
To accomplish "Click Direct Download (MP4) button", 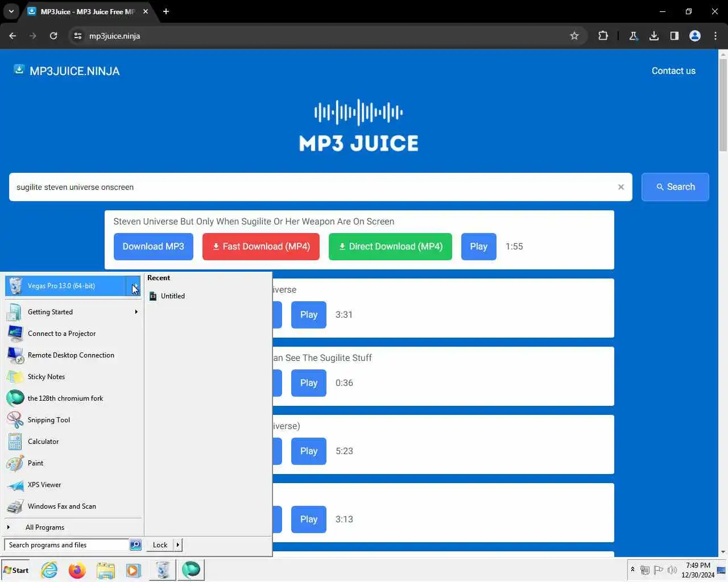I will click(x=390, y=247).
